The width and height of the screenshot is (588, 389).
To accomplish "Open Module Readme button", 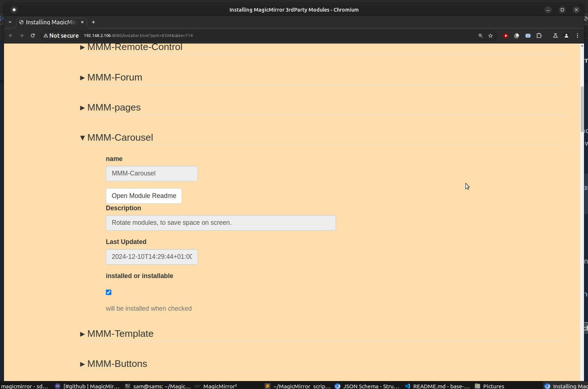I will coord(144,196).
